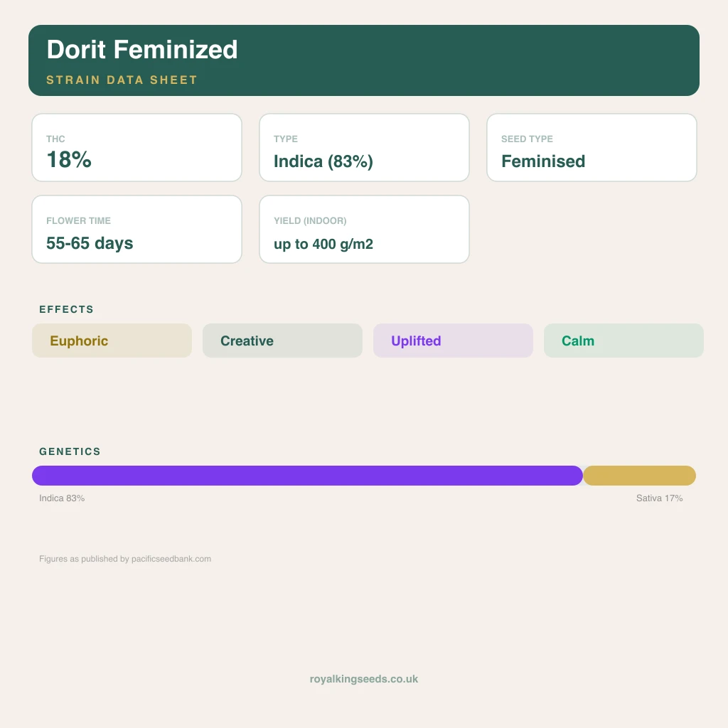This screenshot has height=728, width=728.
Task: Pick the Uplifted effect tag
Action: [x=453, y=341]
